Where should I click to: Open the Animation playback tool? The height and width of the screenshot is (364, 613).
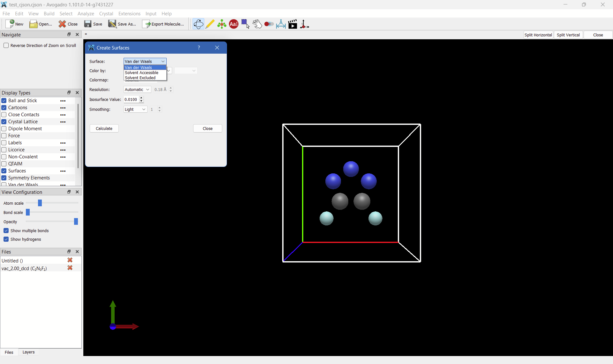point(292,24)
